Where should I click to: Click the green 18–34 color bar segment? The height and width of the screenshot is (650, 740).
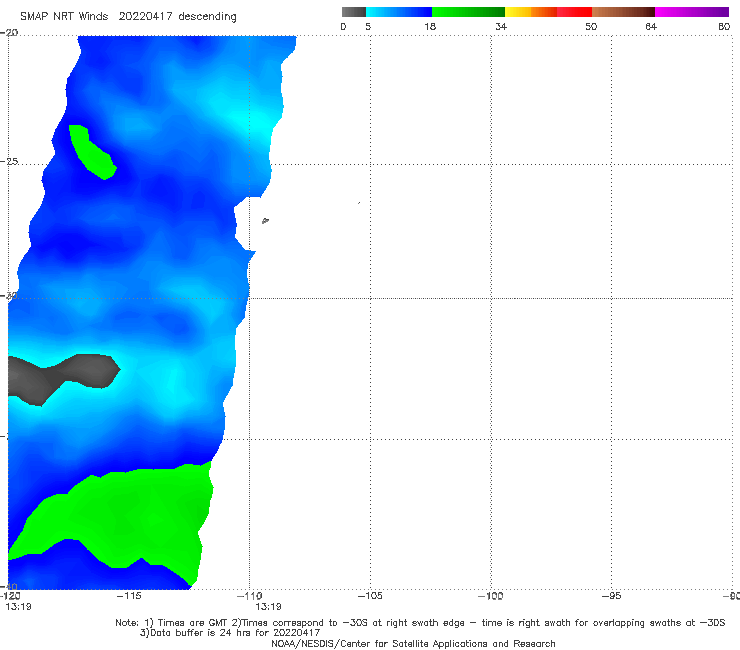click(x=468, y=12)
